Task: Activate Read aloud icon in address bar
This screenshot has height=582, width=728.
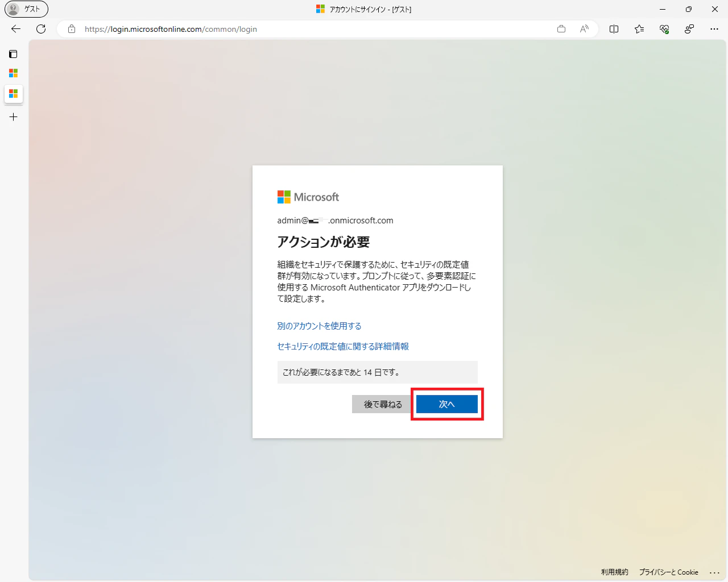Action: coord(584,29)
